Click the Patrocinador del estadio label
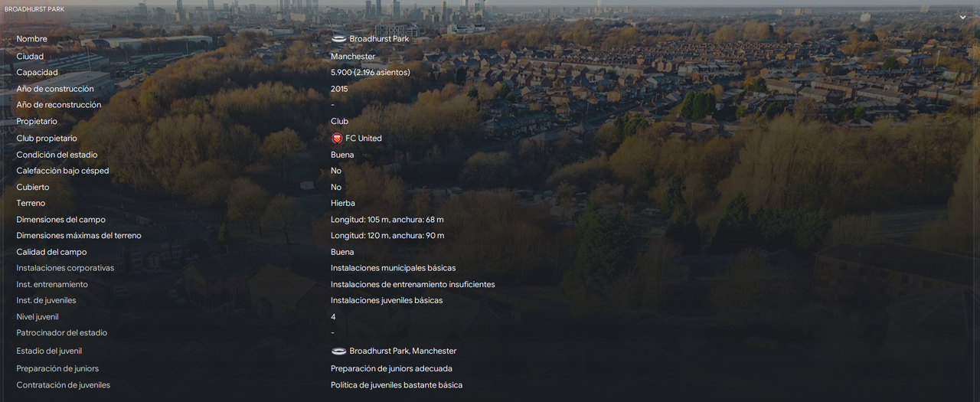Viewport: 980px width, 402px height. tap(62, 333)
